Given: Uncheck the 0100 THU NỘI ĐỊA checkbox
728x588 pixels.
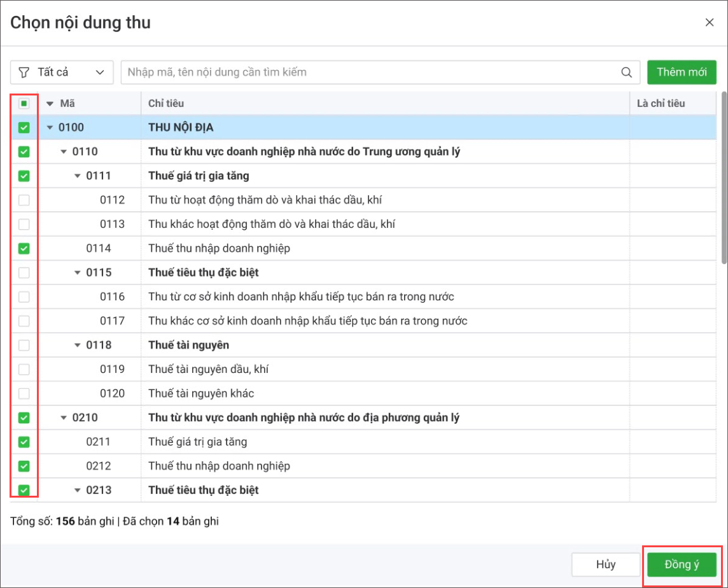Looking at the screenshot, I should click(24, 128).
